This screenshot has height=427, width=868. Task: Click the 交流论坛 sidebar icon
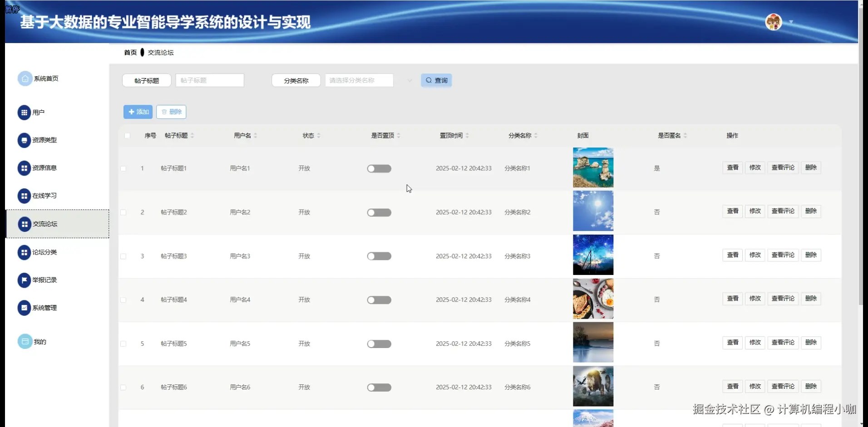(x=24, y=224)
